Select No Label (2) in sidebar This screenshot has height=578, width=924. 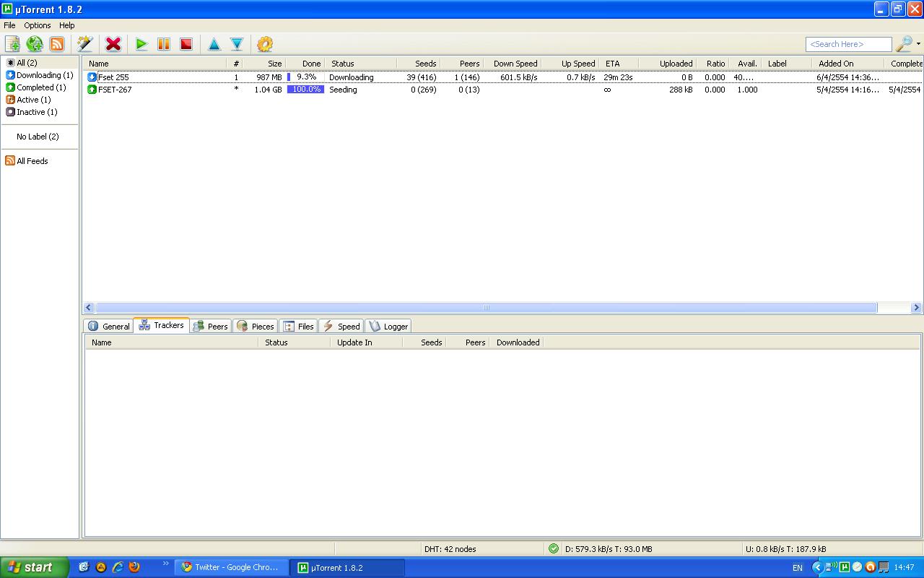tap(38, 137)
